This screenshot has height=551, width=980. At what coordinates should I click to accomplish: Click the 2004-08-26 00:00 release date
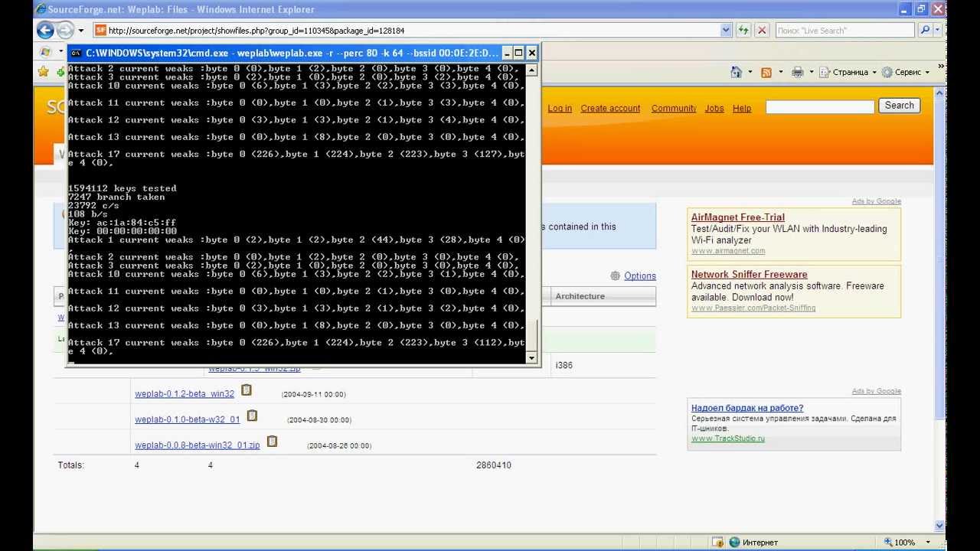(339, 445)
